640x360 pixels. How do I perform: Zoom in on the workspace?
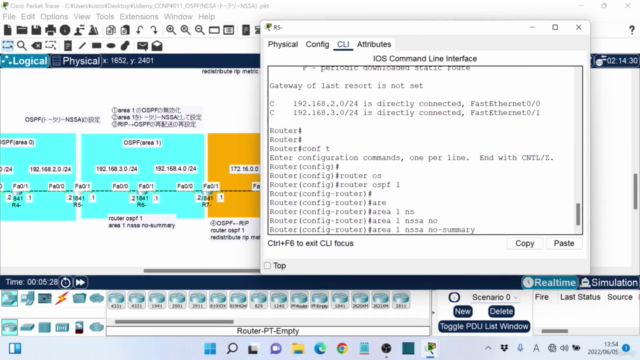171,30
